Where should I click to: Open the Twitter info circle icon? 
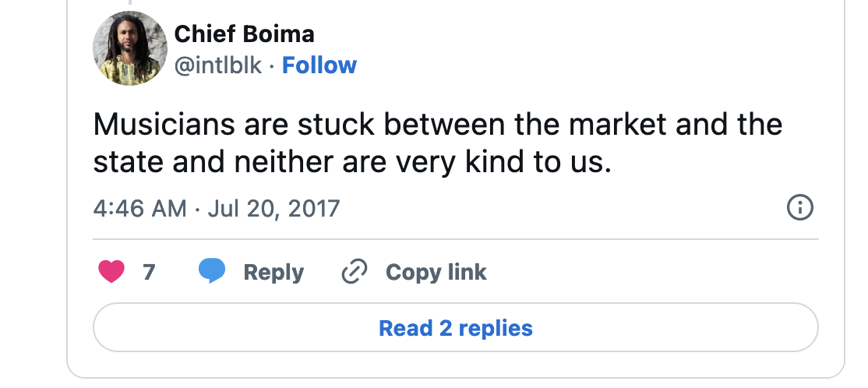click(x=800, y=208)
